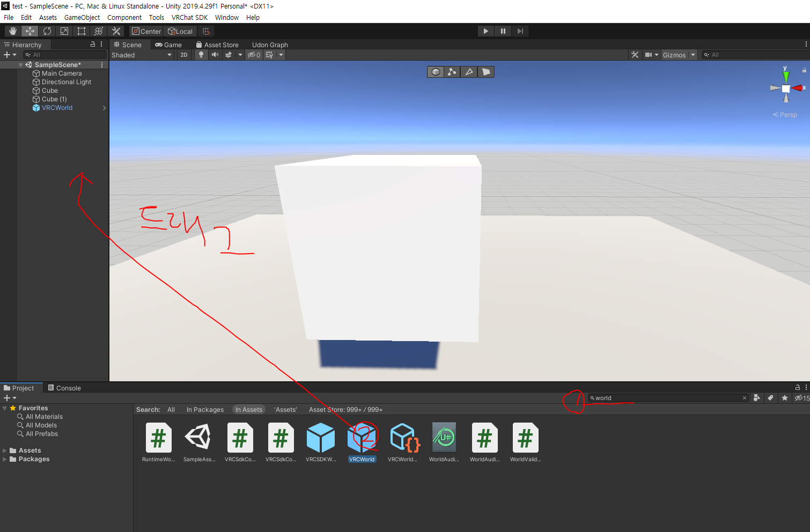Toggle the hidden objects visibility counter

pyautogui.click(x=254, y=55)
